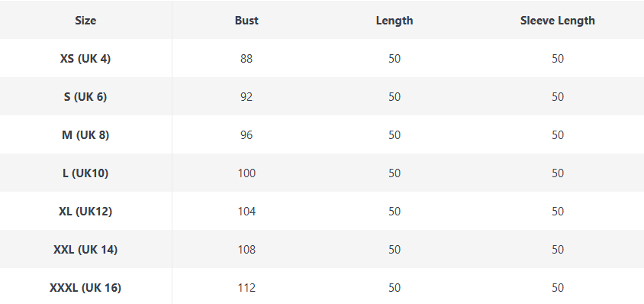Click the bust value 104
Screen dimensions: 644x304
246,212
